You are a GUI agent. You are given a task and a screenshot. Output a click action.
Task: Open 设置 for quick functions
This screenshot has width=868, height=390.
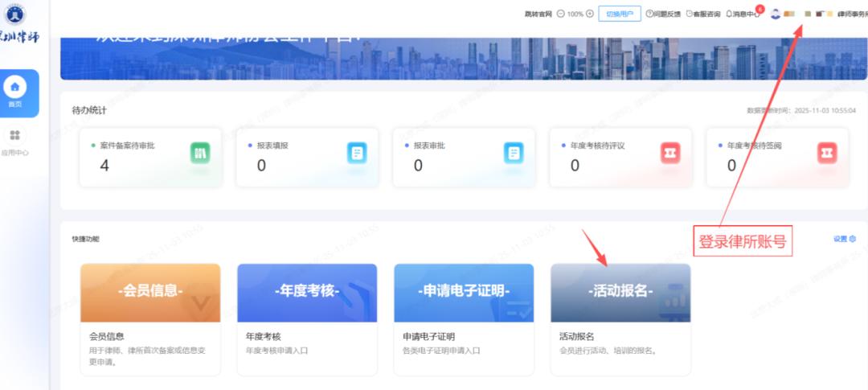click(x=844, y=239)
